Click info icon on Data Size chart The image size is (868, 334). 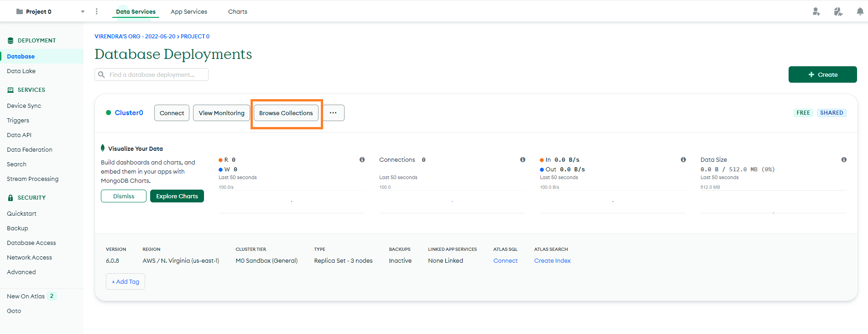pos(844,159)
